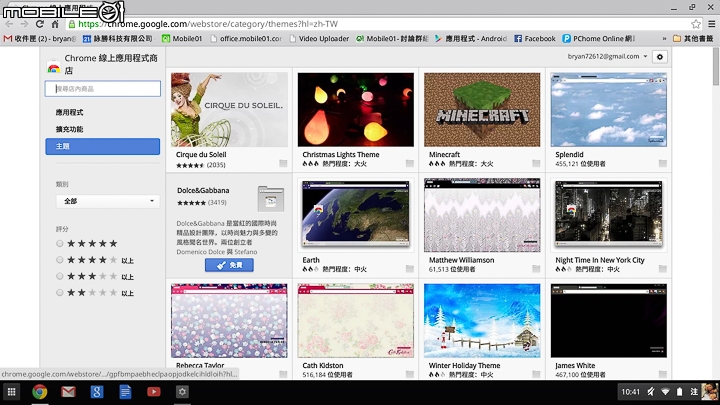Open the bryan72612@gmail.com account dropdown

coord(607,56)
